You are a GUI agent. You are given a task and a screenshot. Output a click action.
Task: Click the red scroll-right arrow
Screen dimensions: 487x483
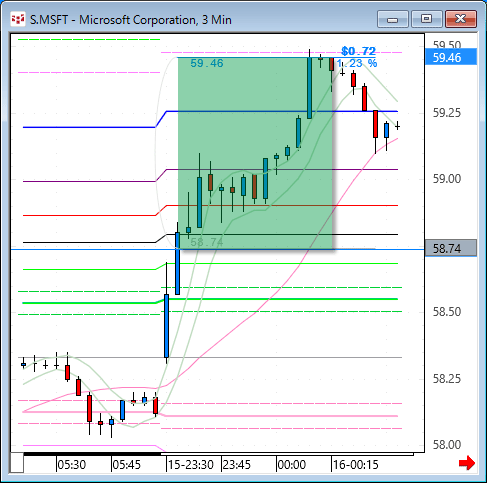click(467, 463)
